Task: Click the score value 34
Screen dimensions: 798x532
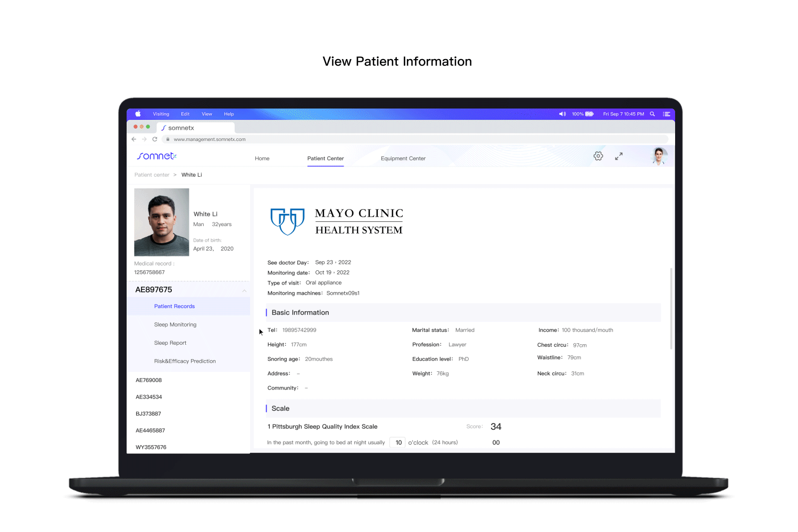Action: click(x=496, y=427)
